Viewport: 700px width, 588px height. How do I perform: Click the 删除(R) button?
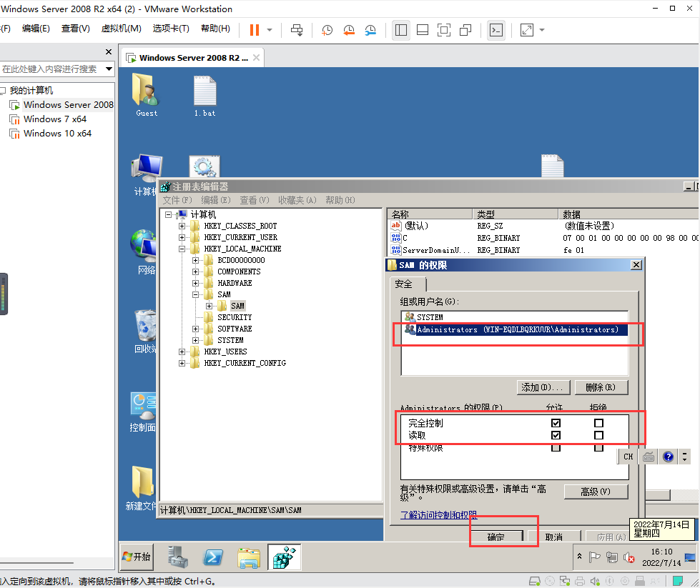pyautogui.click(x=601, y=387)
